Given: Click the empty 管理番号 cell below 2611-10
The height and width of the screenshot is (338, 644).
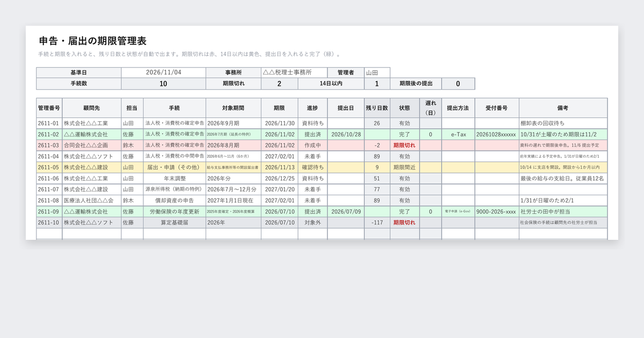Looking at the screenshot, I should coord(49,234).
